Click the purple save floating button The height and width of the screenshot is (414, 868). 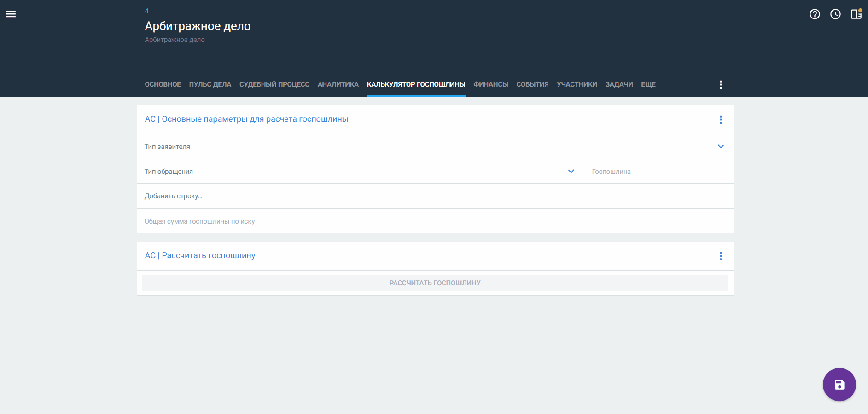[x=839, y=384]
